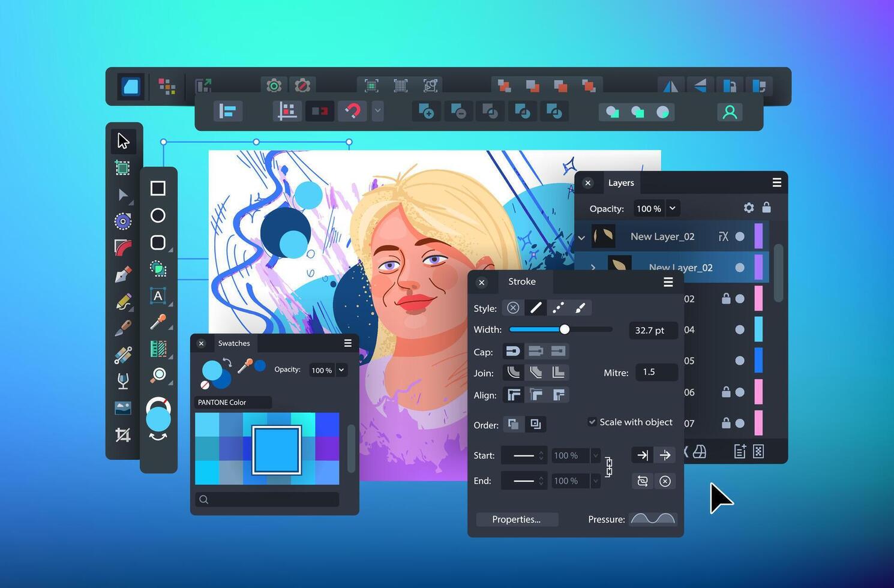Viewport: 894px width, 588px height.
Task: Enable the Magnet snapping icon in the toolbar
Action: [x=352, y=110]
